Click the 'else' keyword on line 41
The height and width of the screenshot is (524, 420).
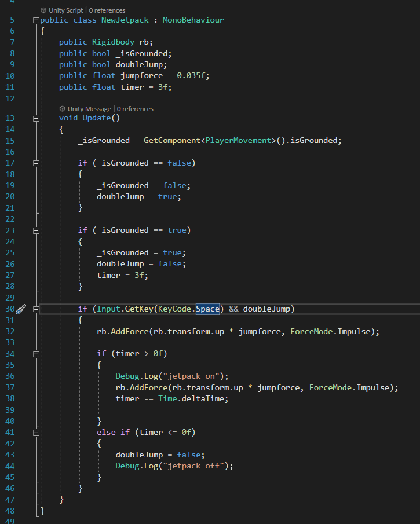(x=106, y=433)
